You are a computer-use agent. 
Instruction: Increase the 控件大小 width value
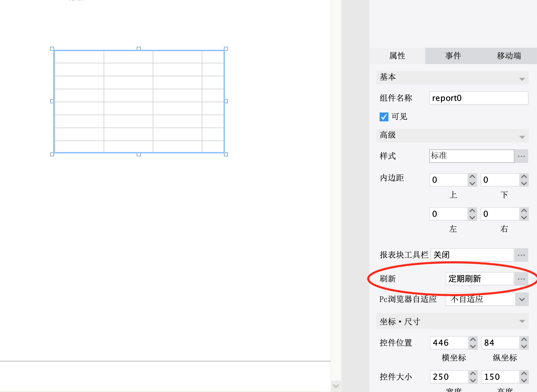pyautogui.click(x=473, y=374)
